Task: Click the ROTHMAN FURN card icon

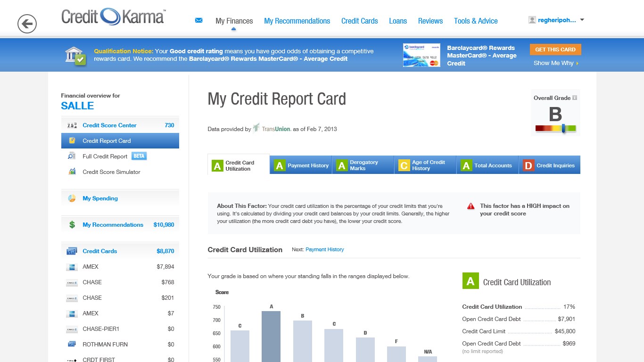Action: (72, 344)
